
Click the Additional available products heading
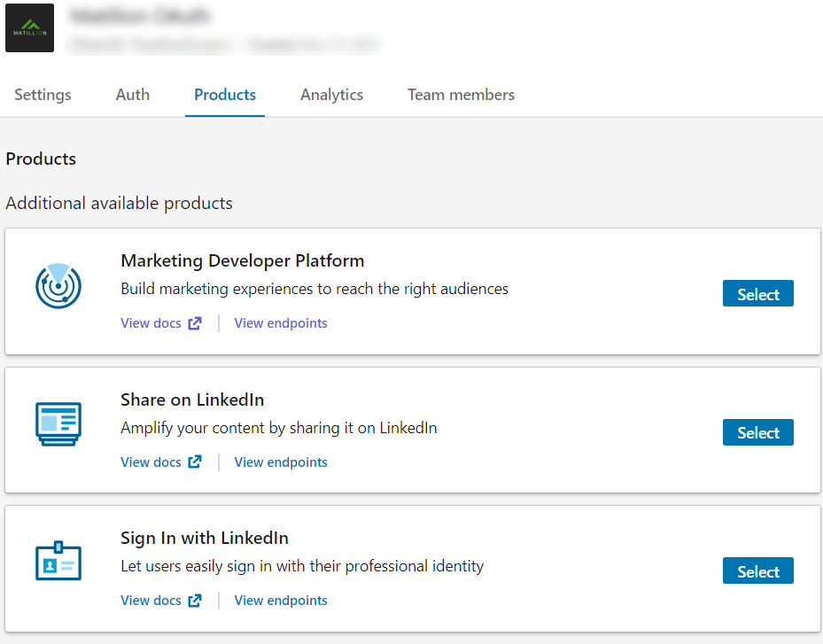(119, 203)
